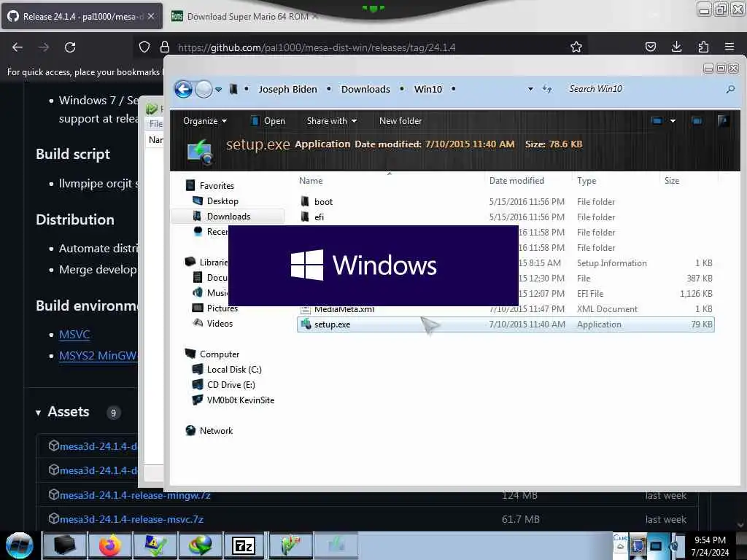Click Favorites in navigation pane
The image size is (747, 560).
tap(217, 186)
